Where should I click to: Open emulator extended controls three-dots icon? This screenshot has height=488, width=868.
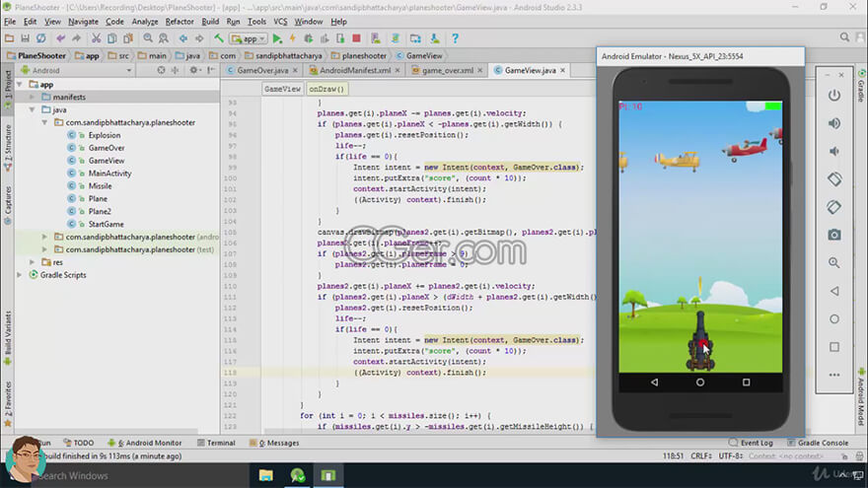click(x=834, y=376)
